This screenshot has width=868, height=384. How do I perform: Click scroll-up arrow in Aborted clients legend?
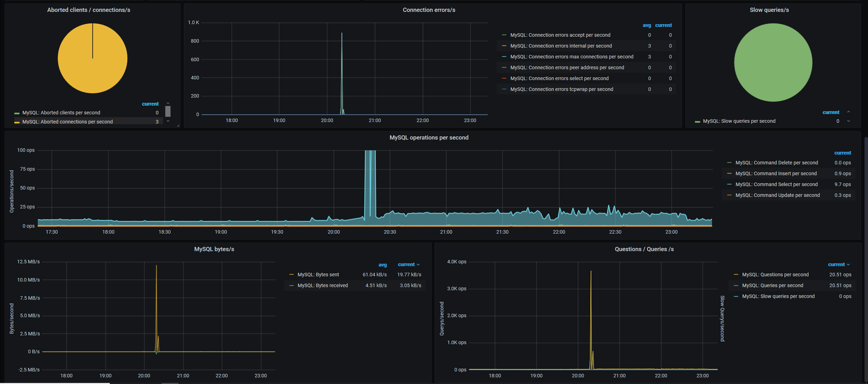[168, 103]
